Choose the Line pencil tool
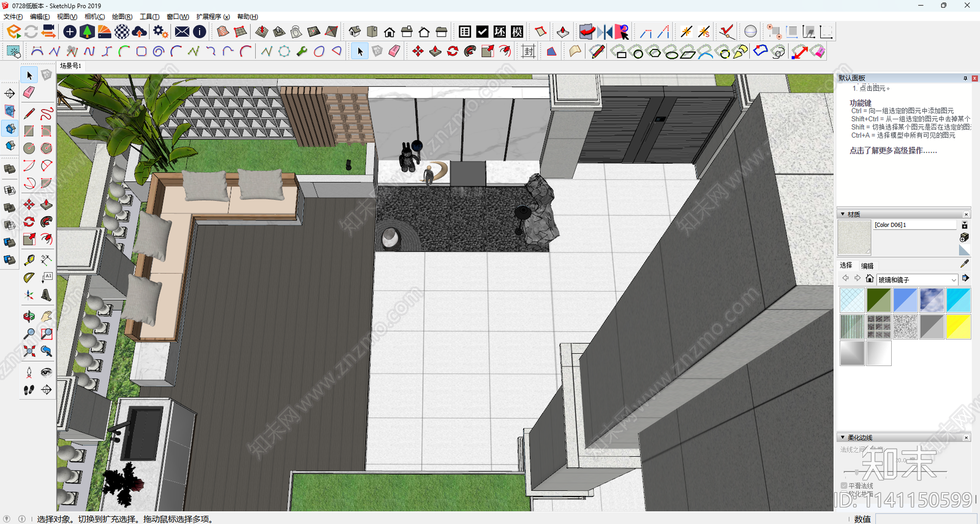The width and height of the screenshot is (980, 524). [29, 113]
